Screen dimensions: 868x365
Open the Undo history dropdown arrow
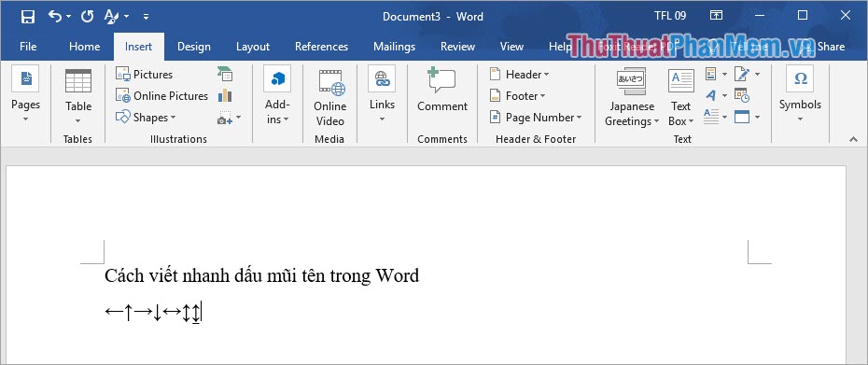[69, 17]
